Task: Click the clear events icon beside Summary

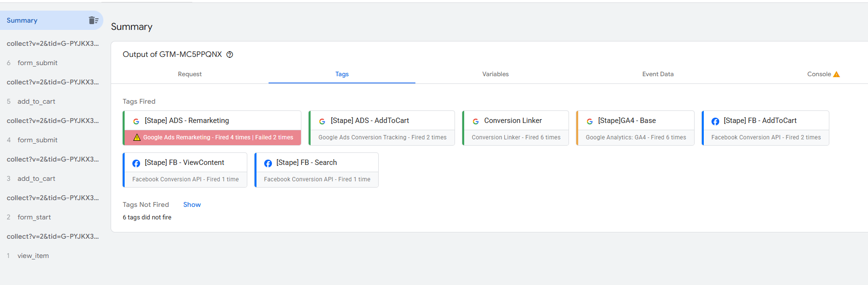Action: click(x=93, y=20)
